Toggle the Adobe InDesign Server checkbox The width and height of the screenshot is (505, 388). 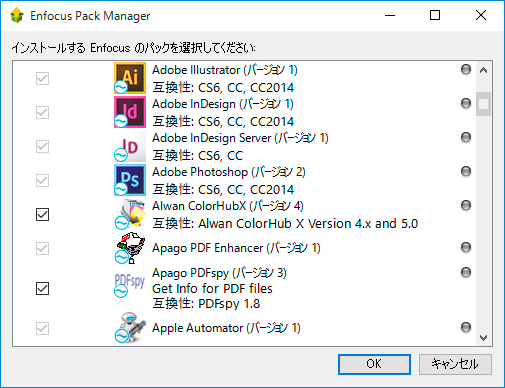coord(42,146)
